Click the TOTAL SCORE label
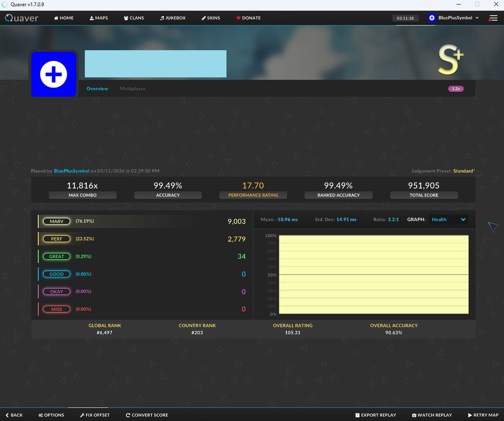504x421 pixels. click(x=424, y=195)
